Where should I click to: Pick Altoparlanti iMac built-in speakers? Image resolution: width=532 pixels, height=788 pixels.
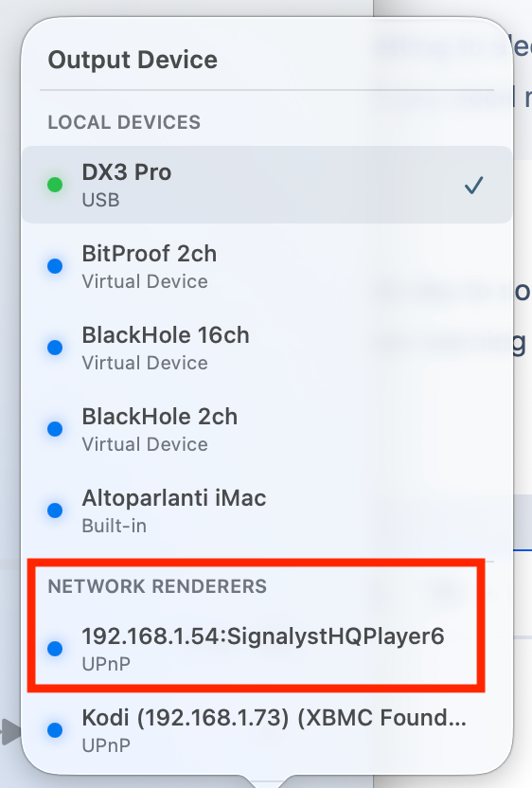[267, 510]
